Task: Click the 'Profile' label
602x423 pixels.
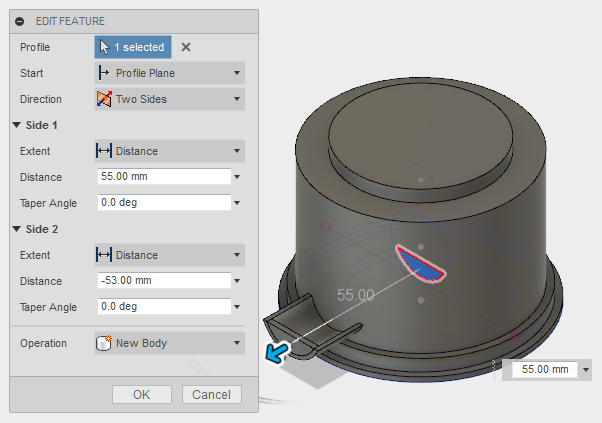Action: 35,47
